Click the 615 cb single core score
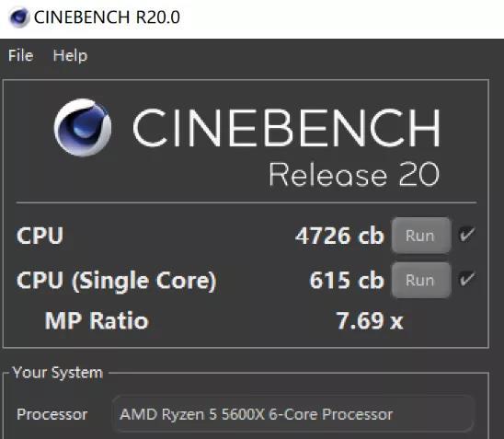Image resolution: width=504 pixels, height=439 pixels. pyautogui.click(x=347, y=280)
